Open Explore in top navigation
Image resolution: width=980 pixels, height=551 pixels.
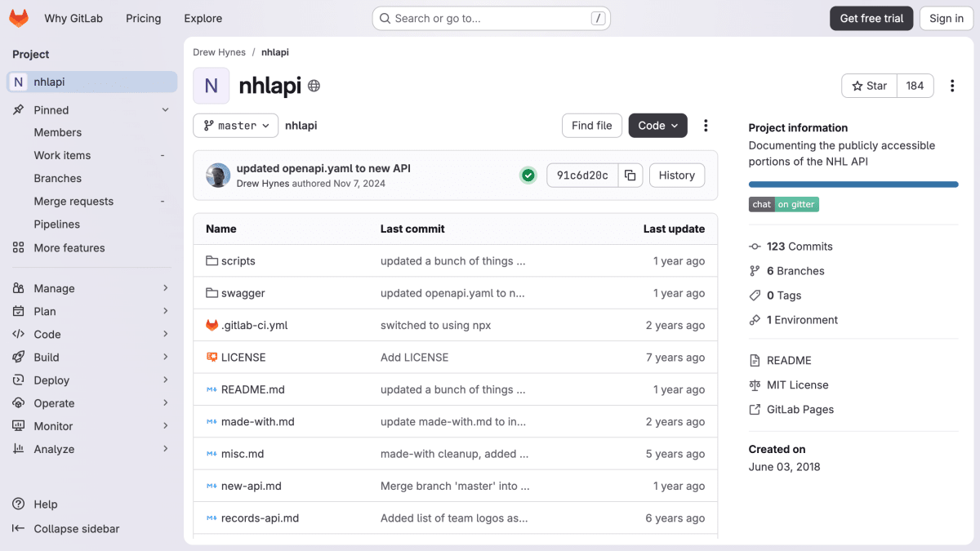tap(203, 18)
